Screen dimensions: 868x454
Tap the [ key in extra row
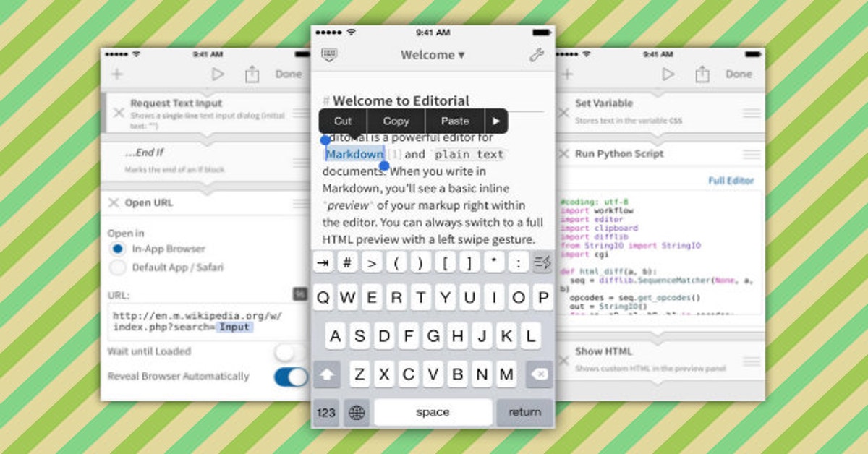(445, 263)
